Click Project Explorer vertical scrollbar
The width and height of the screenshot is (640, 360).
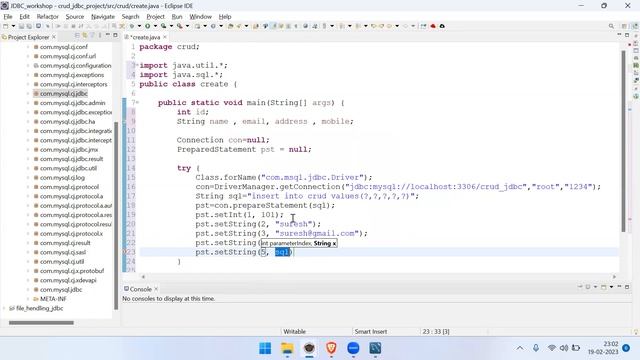pos(116,216)
